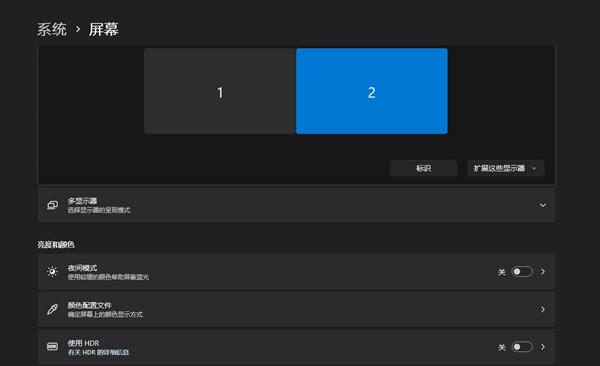Expand the 多显示器 section chevron
Viewport: 600px width, 366px height.
pos(543,205)
